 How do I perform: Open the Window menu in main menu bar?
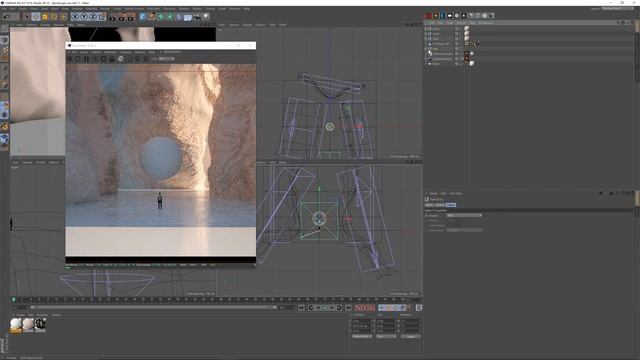point(234,9)
